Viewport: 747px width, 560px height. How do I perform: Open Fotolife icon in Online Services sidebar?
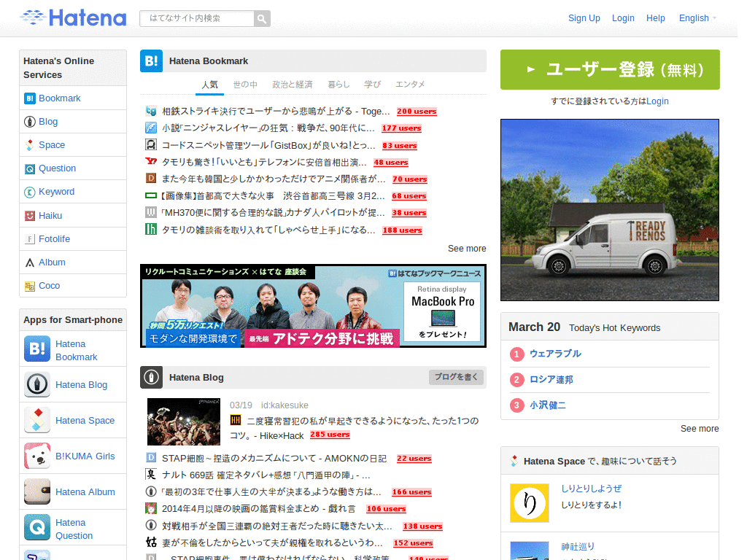point(29,239)
